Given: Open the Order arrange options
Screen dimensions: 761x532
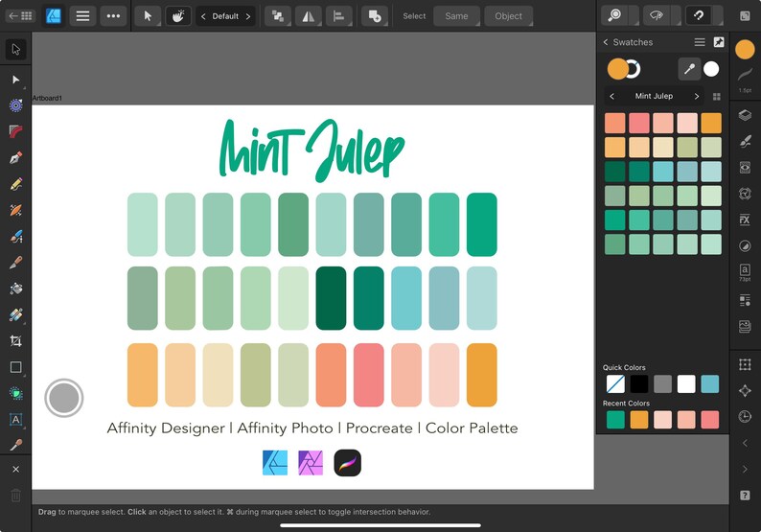Looking at the screenshot, I should coord(278,16).
